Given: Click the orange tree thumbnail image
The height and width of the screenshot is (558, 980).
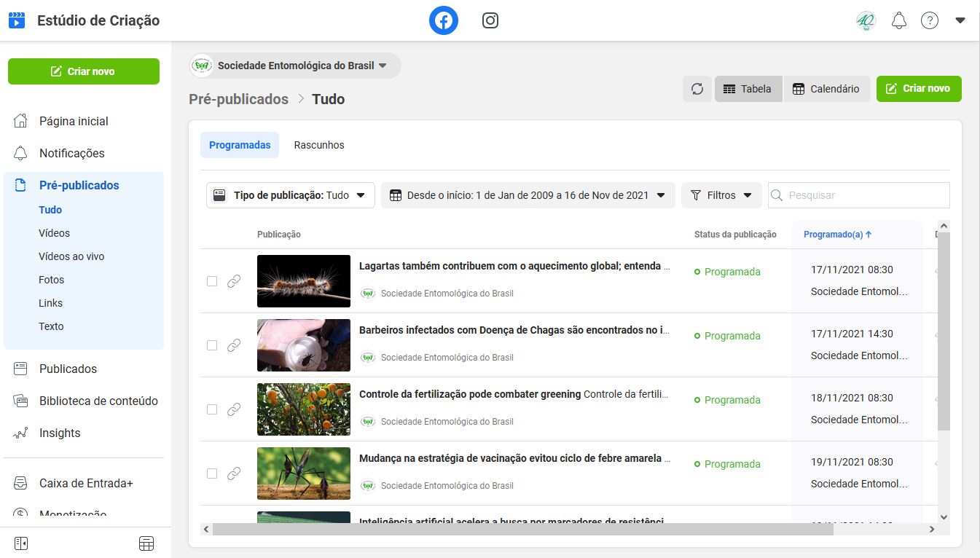Looking at the screenshot, I should click(304, 409).
